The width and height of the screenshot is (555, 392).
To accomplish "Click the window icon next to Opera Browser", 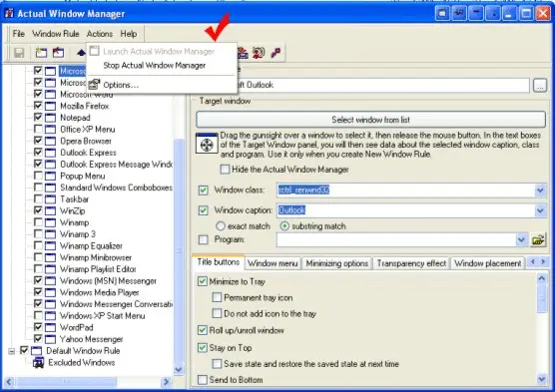I will click(x=50, y=141).
